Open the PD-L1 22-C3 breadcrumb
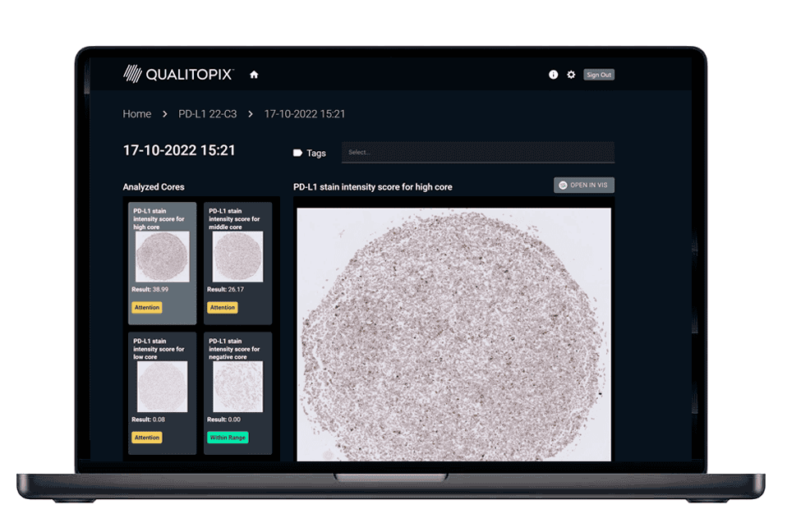The width and height of the screenshot is (787, 532). 207,114
